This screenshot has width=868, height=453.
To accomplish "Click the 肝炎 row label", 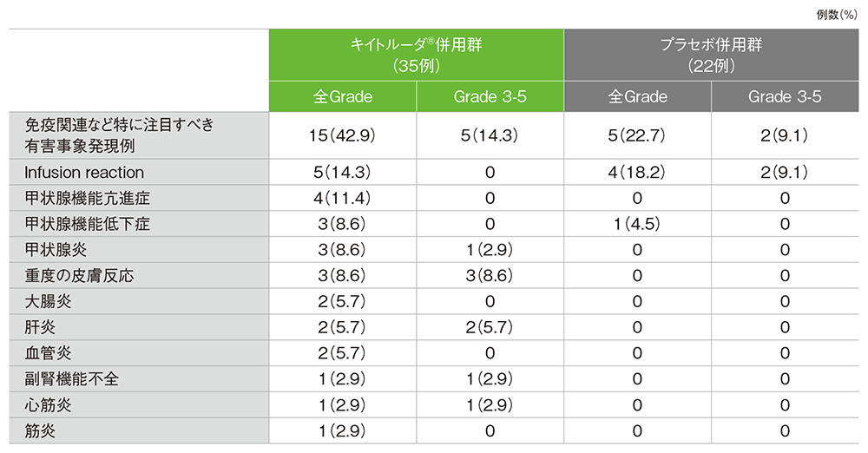I will [43, 327].
